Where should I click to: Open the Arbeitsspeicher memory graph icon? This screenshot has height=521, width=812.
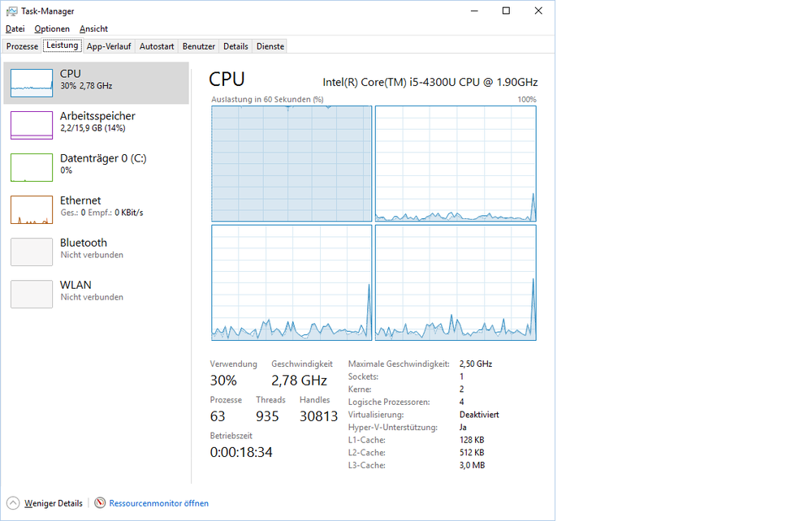coord(32,124)
